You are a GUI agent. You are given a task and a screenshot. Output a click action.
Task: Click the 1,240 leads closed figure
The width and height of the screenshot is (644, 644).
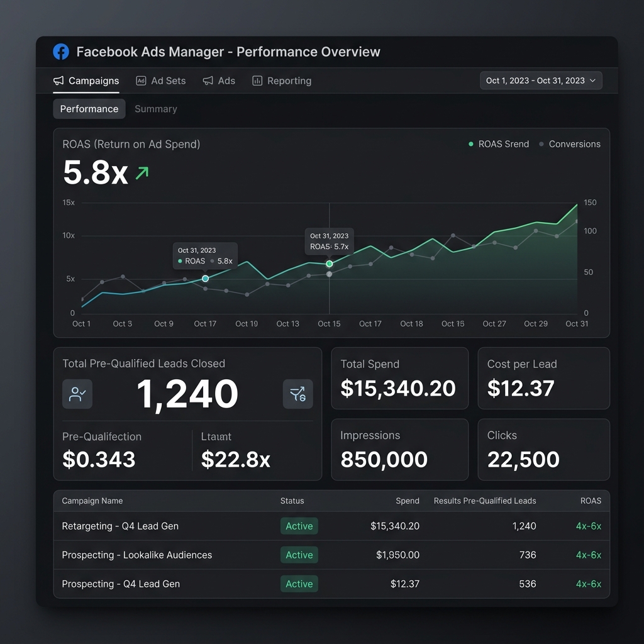[187, 394]
